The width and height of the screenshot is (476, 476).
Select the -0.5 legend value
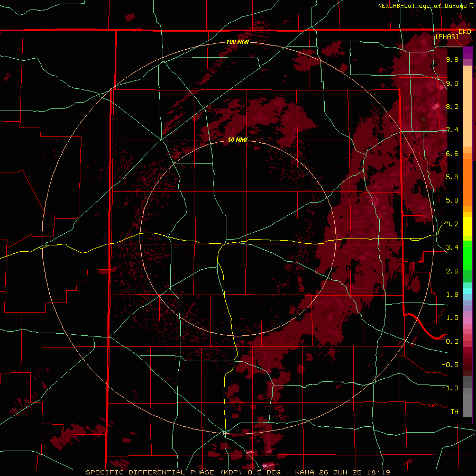pyautogui.click(x=450, y=364)
